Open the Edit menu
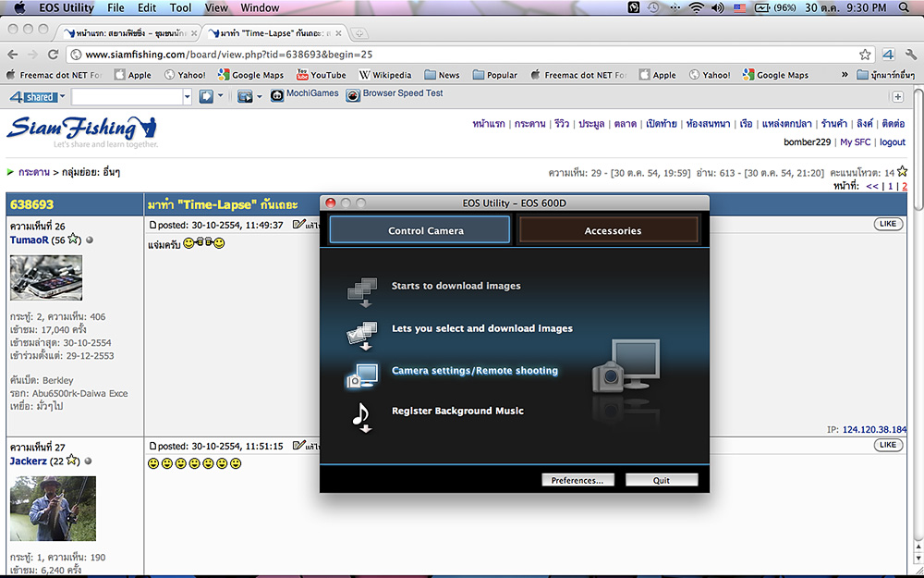 pos(147,7)
